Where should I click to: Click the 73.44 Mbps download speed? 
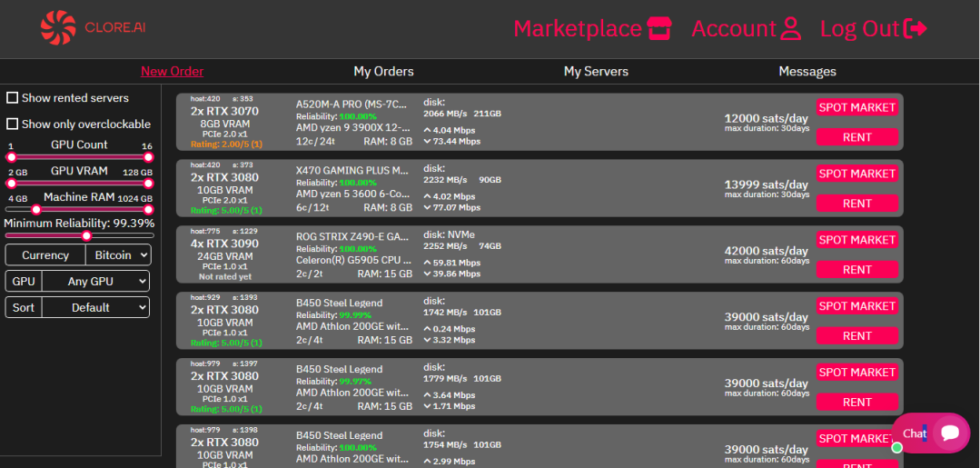(x=452, y=142)
